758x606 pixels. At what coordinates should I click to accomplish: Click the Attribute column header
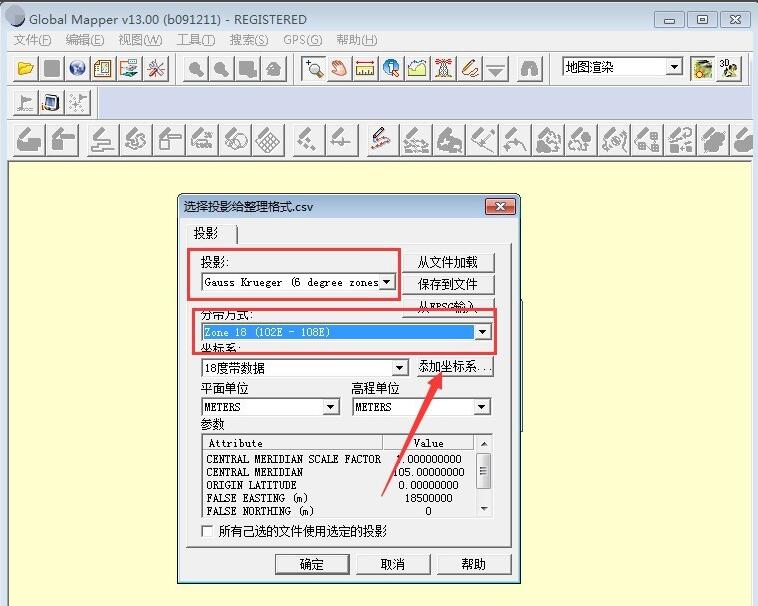[x=293, y=443]
